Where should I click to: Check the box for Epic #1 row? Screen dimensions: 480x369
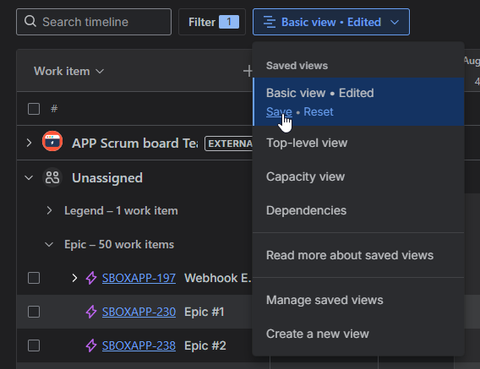click(34, 312)
